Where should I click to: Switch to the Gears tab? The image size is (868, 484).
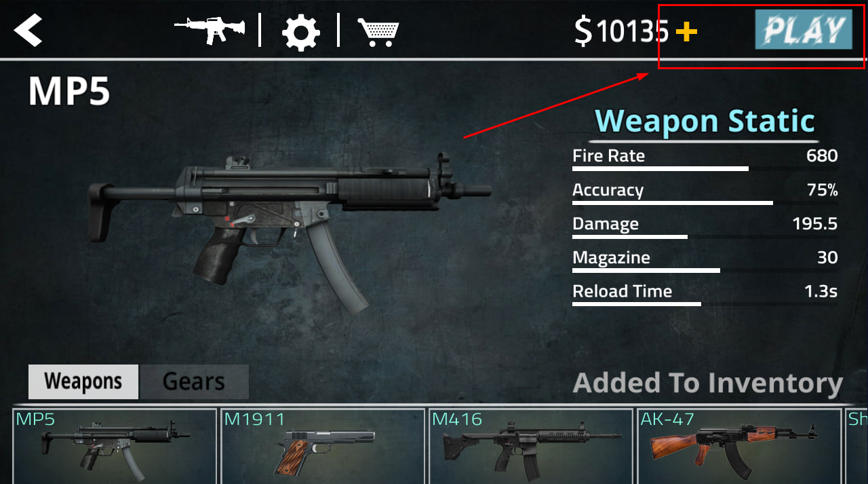click(x=194, y=381)
